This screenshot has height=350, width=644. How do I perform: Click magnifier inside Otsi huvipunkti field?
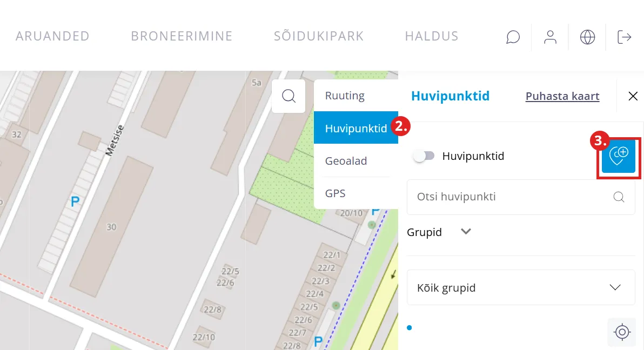[x=619, y=197]
